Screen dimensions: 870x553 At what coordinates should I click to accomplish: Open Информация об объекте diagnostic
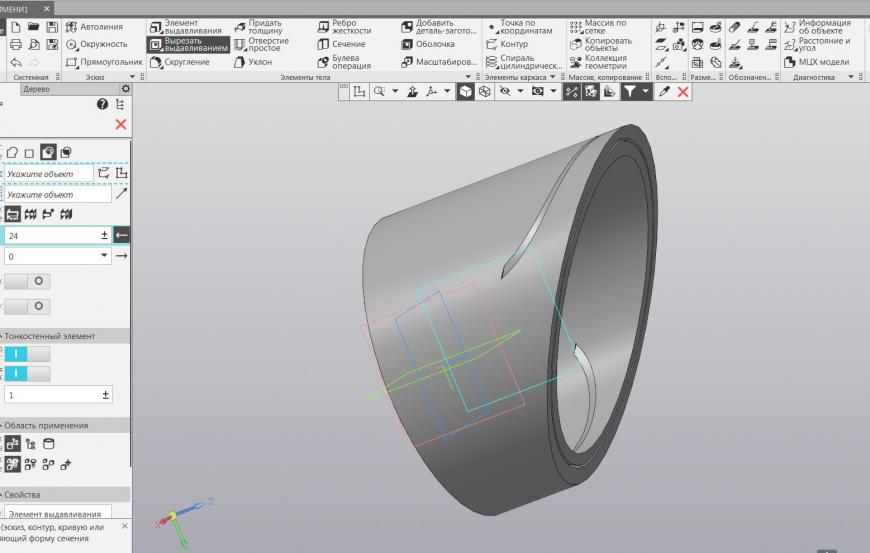[x=817, y=27]
